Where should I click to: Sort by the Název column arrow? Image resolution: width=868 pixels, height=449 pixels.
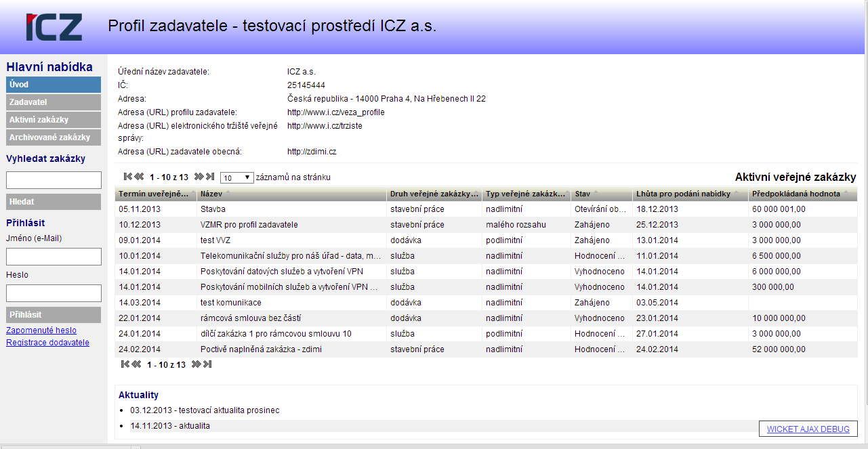point(228,194)
